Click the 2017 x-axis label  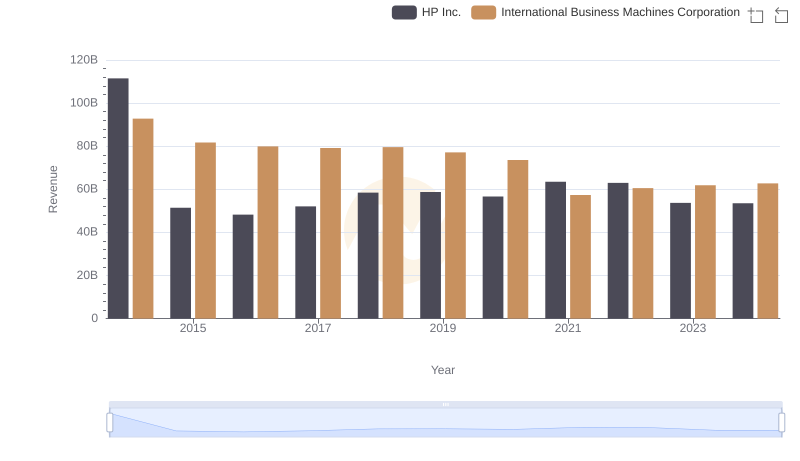point(318,328)
